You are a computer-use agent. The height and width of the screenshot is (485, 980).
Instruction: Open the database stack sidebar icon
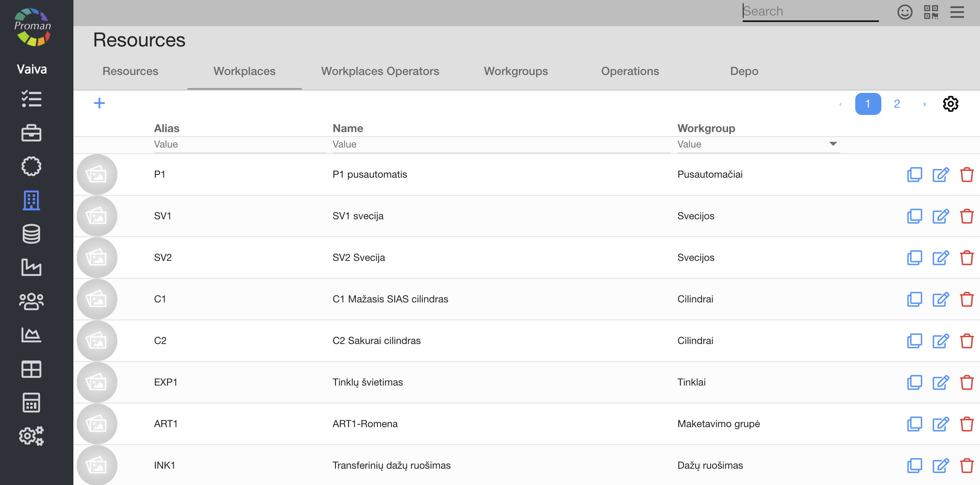[31, 234]
